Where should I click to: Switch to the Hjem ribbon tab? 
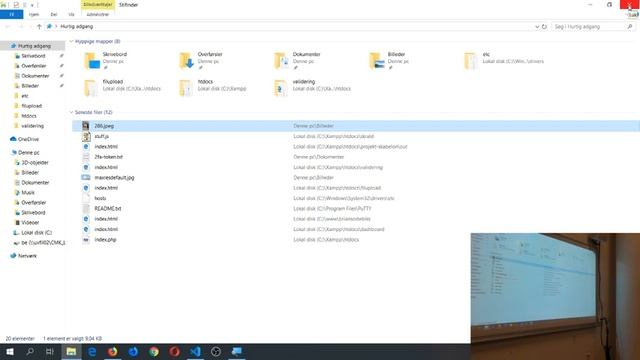(34, 14)
